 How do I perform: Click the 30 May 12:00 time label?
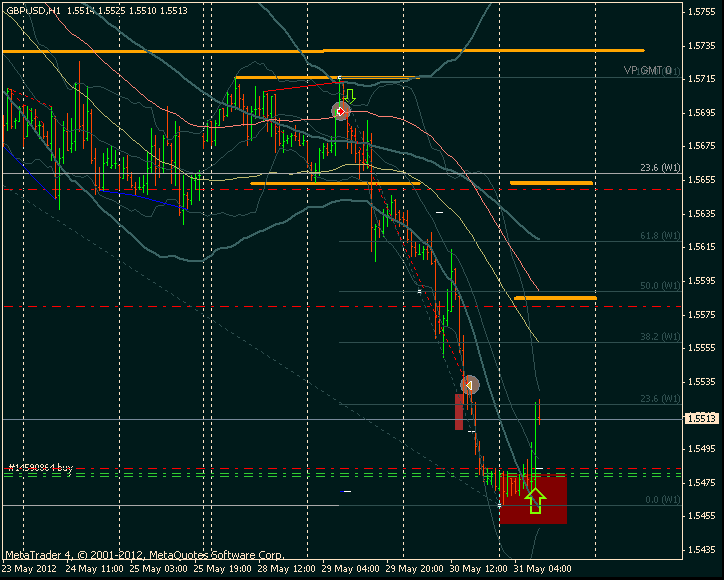pyautogui.click(x=478, y=568)
